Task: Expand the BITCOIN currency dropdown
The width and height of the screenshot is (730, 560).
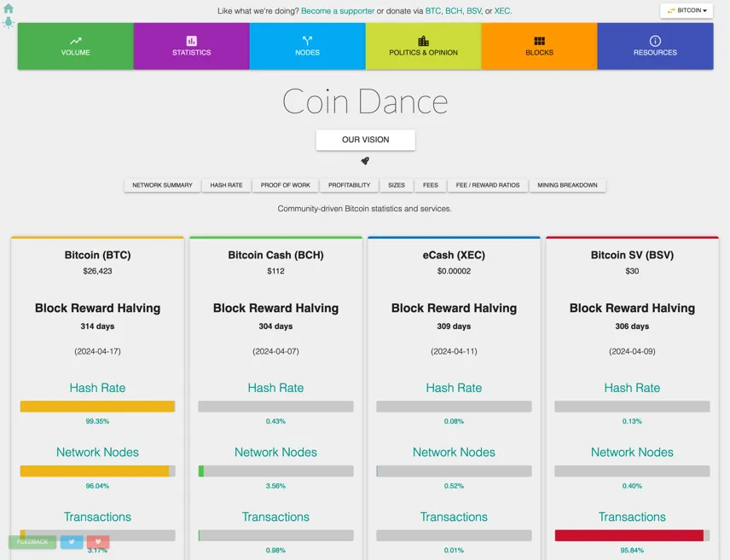Action: point(687,10)
